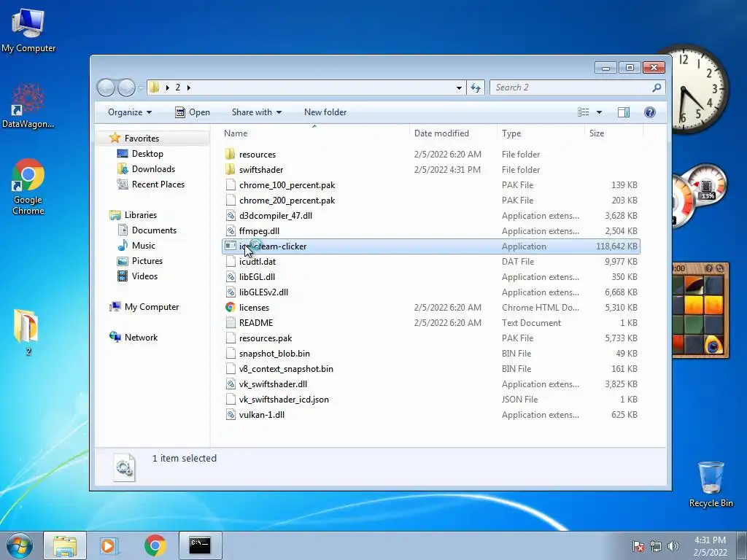Select the ffmpeg.dll file

[431, 231]
